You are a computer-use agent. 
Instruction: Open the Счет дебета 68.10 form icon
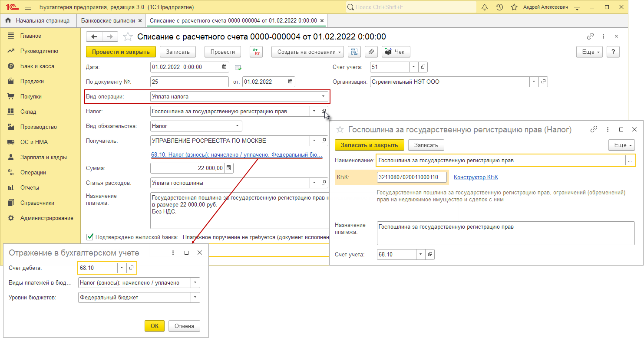(x=132, y=268)
